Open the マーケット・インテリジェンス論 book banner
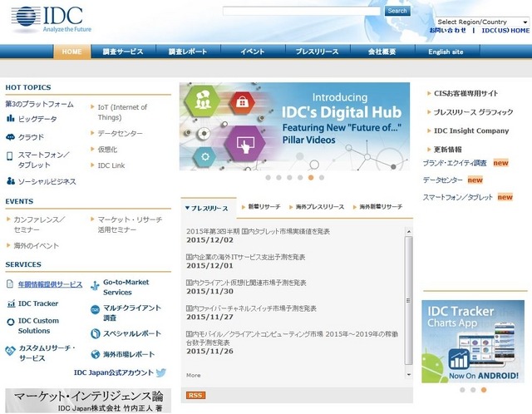Image resolution: width=532 pixels, height=414 pixels. tap(88, 401)
